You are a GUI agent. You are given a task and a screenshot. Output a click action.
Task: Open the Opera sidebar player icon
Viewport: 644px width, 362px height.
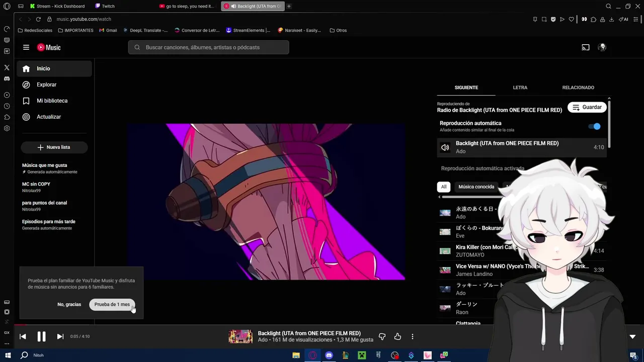[x=7, y=95]
